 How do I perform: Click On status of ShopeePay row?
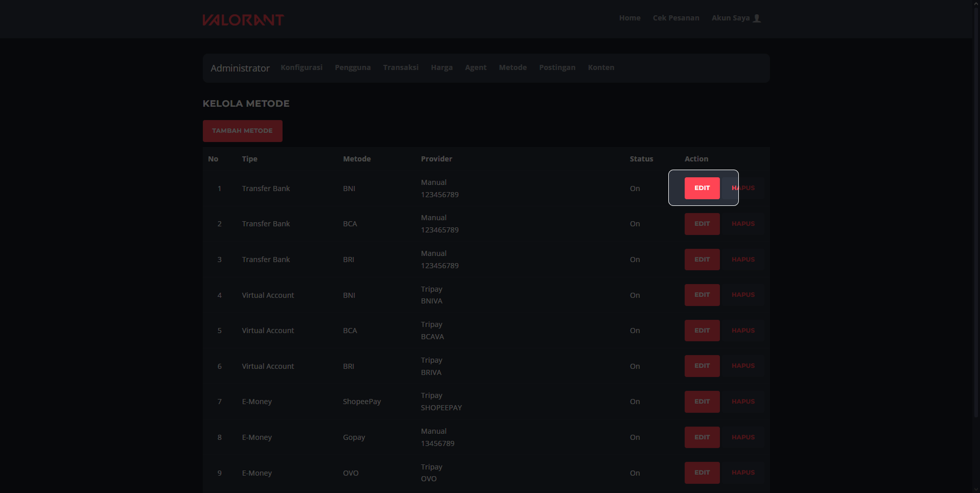pos(635,402)
